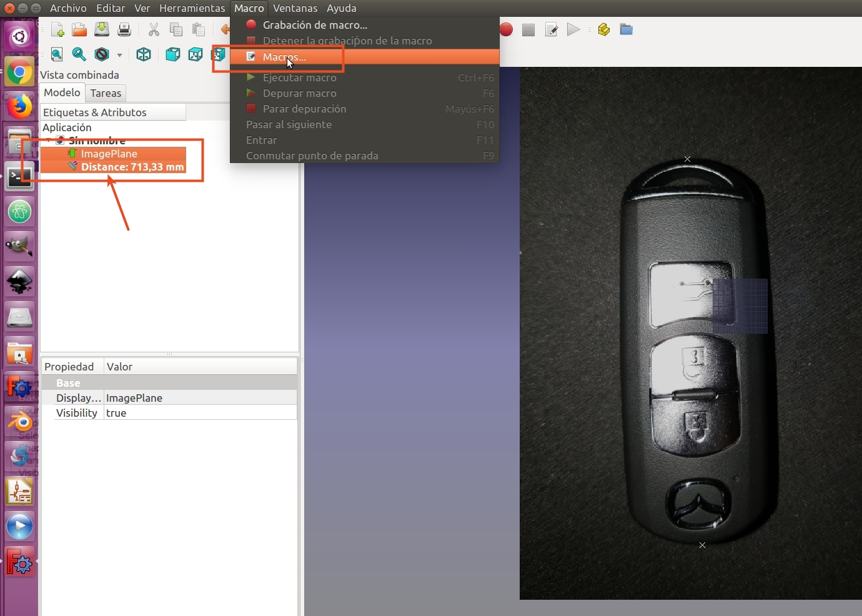Click the red record macro toolbar button

506,29
